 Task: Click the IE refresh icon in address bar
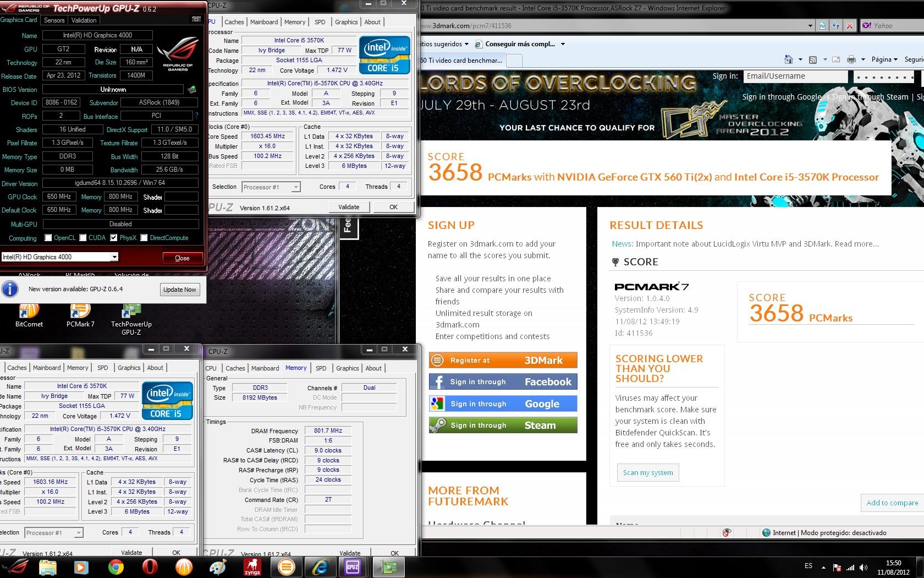[836, 25]
